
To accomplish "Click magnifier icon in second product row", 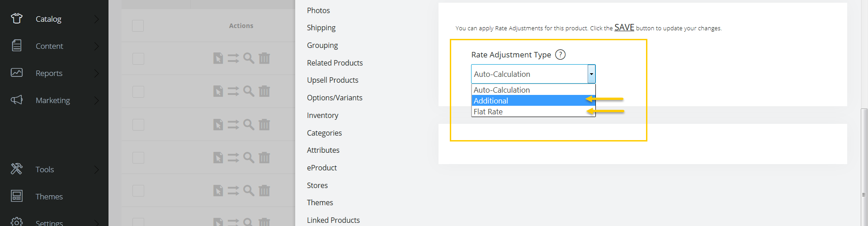I will pyautogui.click(x=249, y=91).
